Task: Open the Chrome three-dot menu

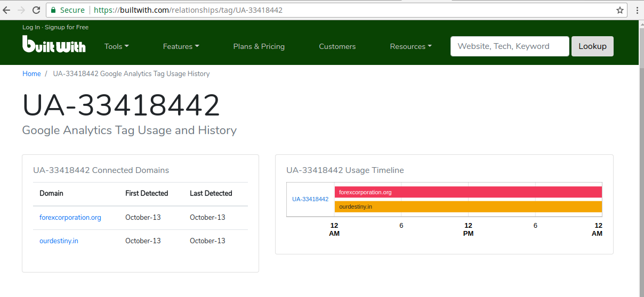Action: (637, 10)
